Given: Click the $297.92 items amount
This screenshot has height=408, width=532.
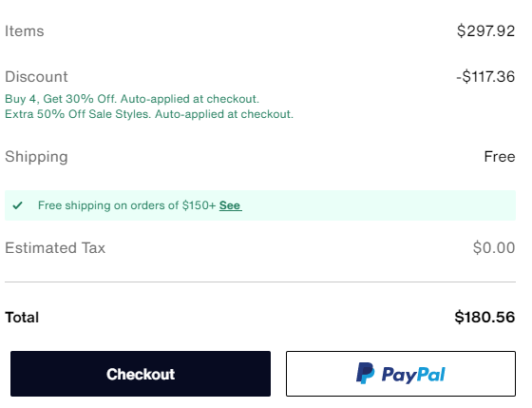Looking at the screenshot, I should pyautogui.click(x=485, y=31).
